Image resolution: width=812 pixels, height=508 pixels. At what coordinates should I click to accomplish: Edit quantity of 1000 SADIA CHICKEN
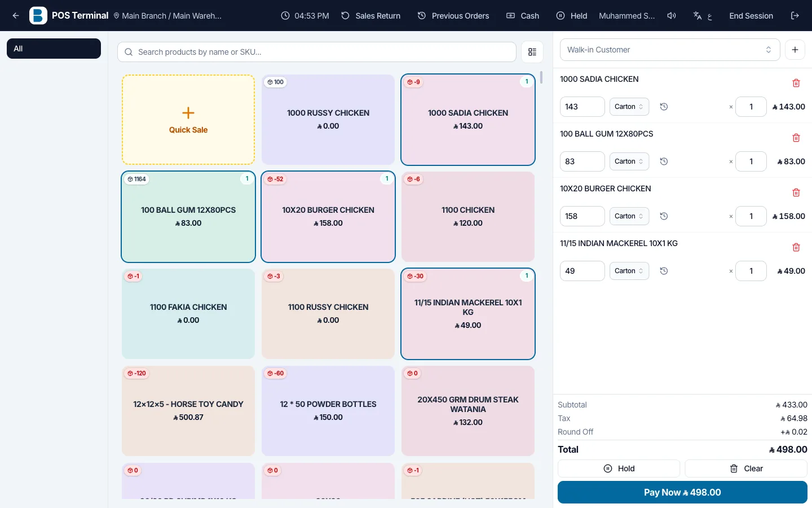tap(751, 107)
